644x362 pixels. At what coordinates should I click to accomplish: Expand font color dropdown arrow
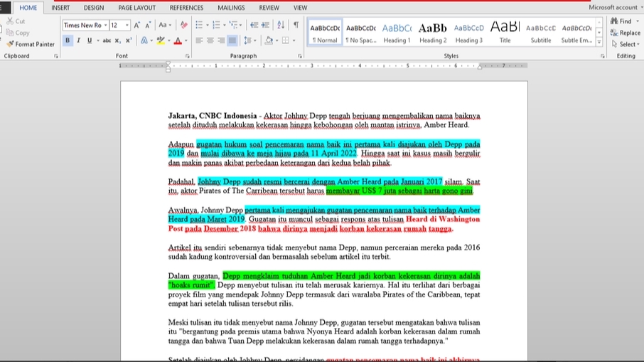186,41
